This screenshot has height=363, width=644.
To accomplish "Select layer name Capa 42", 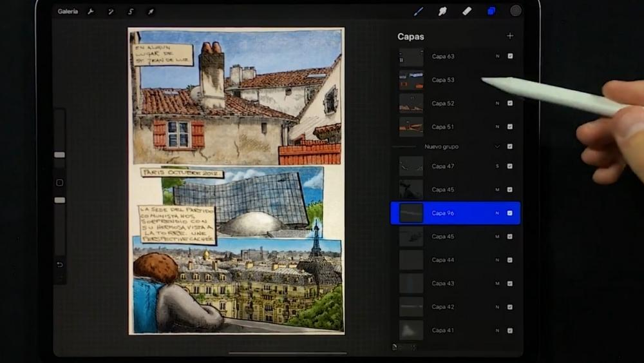I will [x=443, y=307].
